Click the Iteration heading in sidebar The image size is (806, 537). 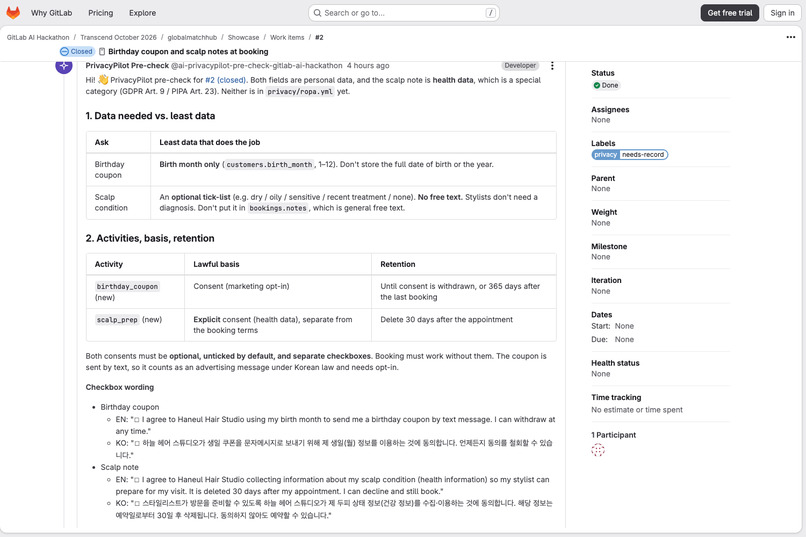coord(606,281)
